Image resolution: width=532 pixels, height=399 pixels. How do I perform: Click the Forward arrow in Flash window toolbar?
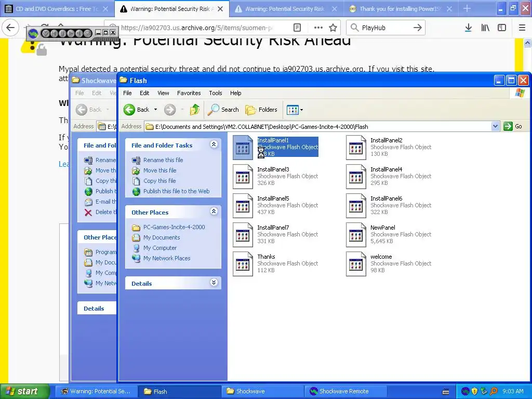click(x=170, y=110)
